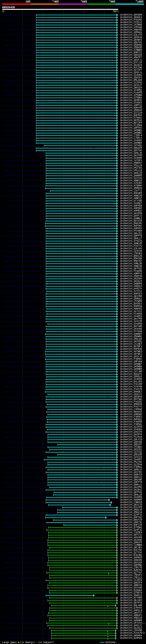Image resolution: width=146 pixels, height=644 pixels.
Task: Select UniRef100_Q9SPJ1 label
Action: click(x=131, y=72)
